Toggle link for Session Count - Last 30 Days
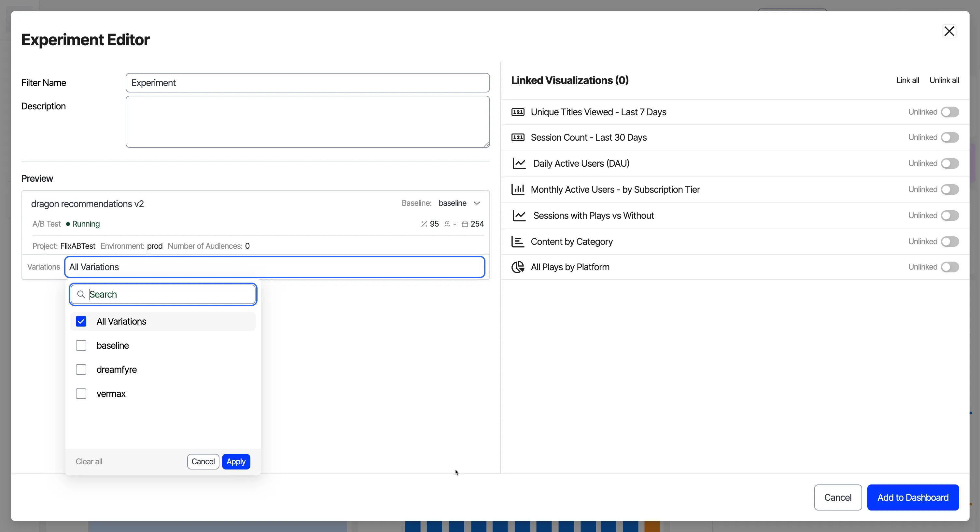The height and width of the screenshot is (532, 980). (x=950, y=137)
